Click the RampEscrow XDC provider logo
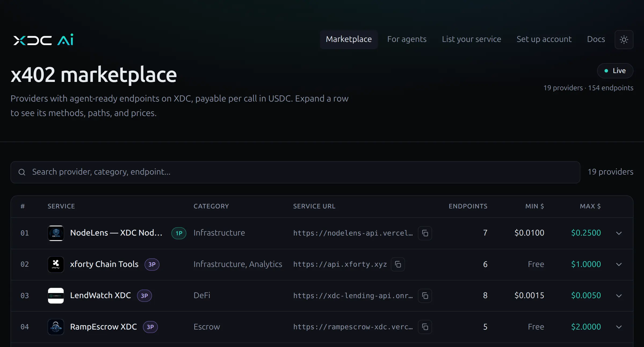The width and height of the screenshot is (644, 347). (56, 327)
